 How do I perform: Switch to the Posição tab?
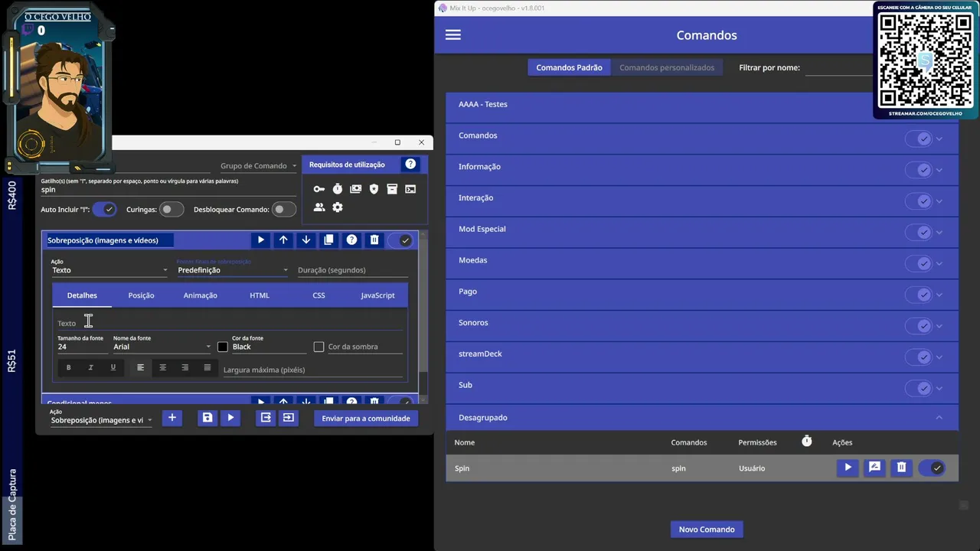pos(141,295)
